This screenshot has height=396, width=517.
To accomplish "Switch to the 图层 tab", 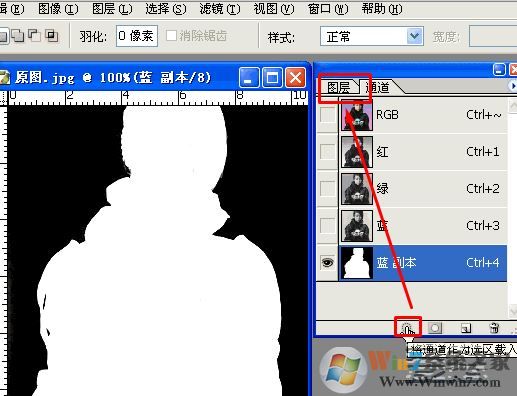I will [x=339, y=87].
